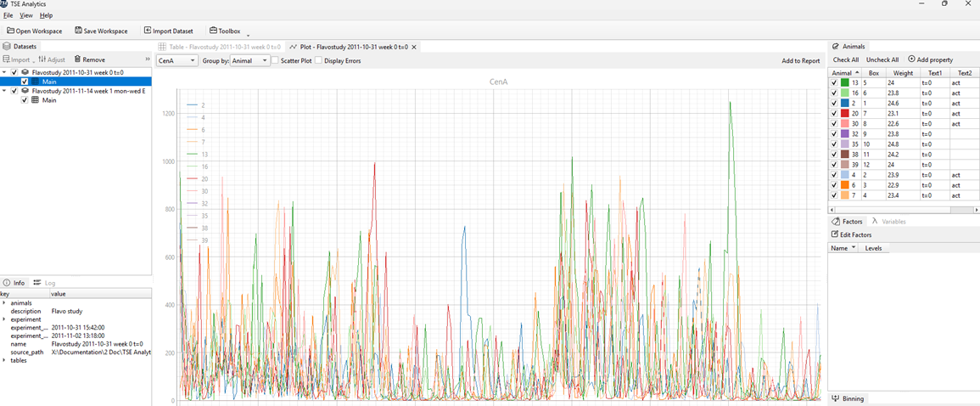Click the table icon of highlighted Main row
Viewport: 980px width, 406px height.
click(35, 82)
